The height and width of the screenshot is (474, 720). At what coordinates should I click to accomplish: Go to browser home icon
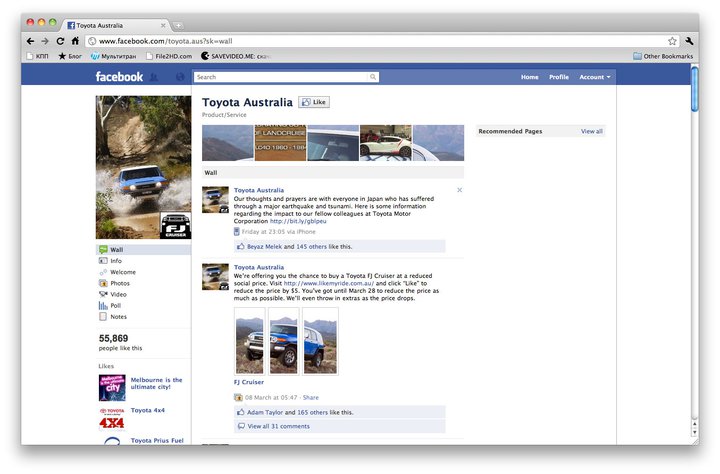(x=75, y=41)
